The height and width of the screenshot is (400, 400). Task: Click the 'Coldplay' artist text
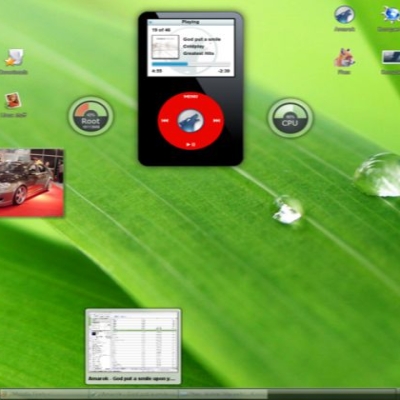194,46
